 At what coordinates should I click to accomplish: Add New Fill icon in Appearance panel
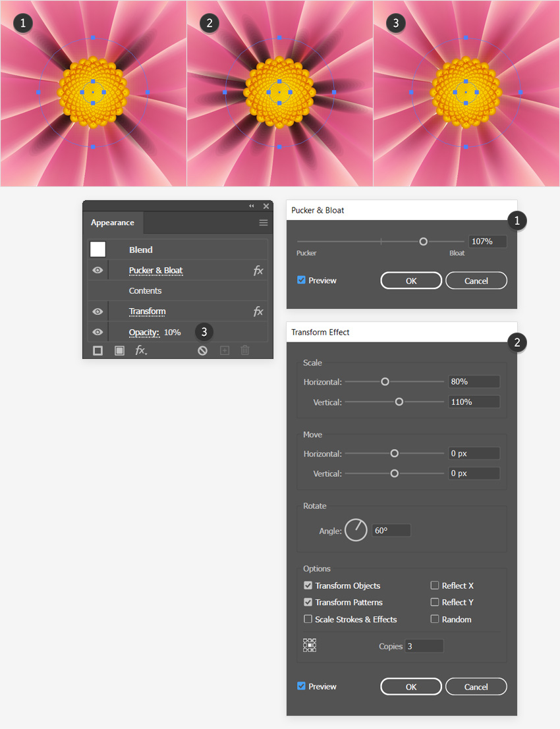point(119,350)
